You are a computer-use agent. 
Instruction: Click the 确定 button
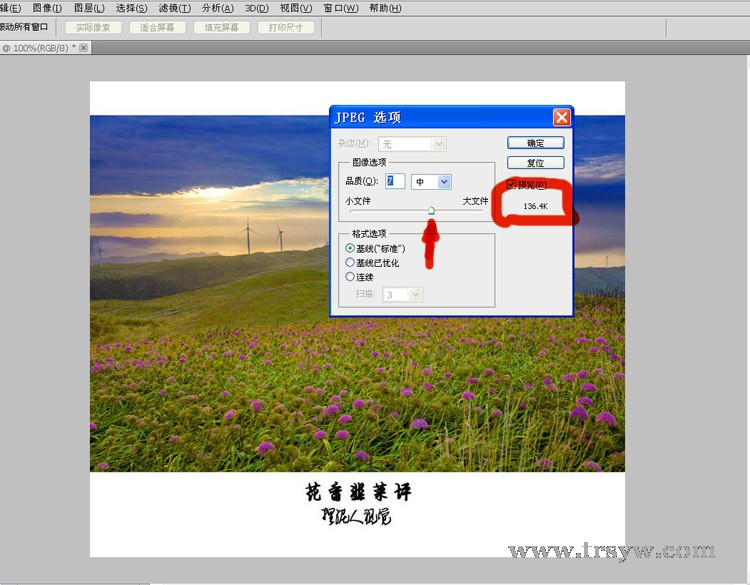pyautogui.click(x=535, y=143)
